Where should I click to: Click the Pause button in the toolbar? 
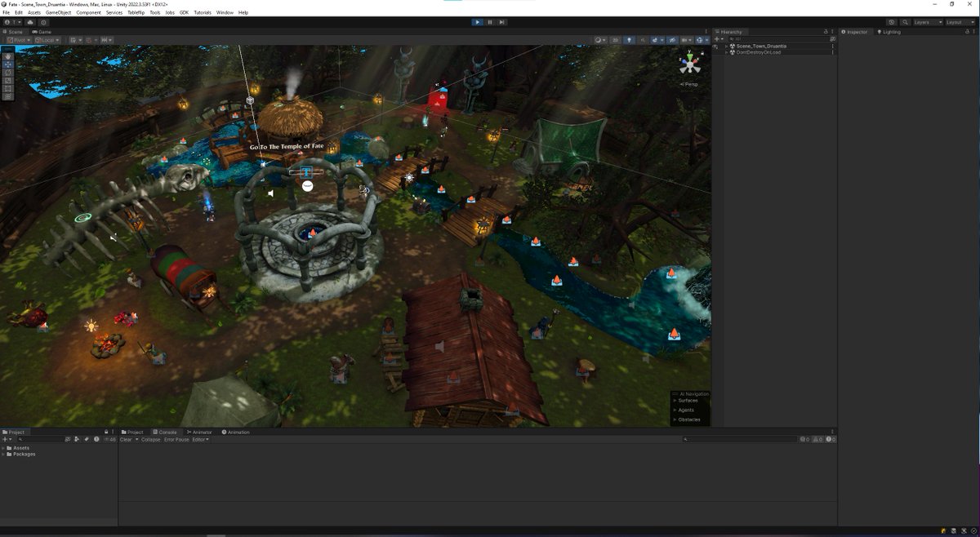(489, 22)
